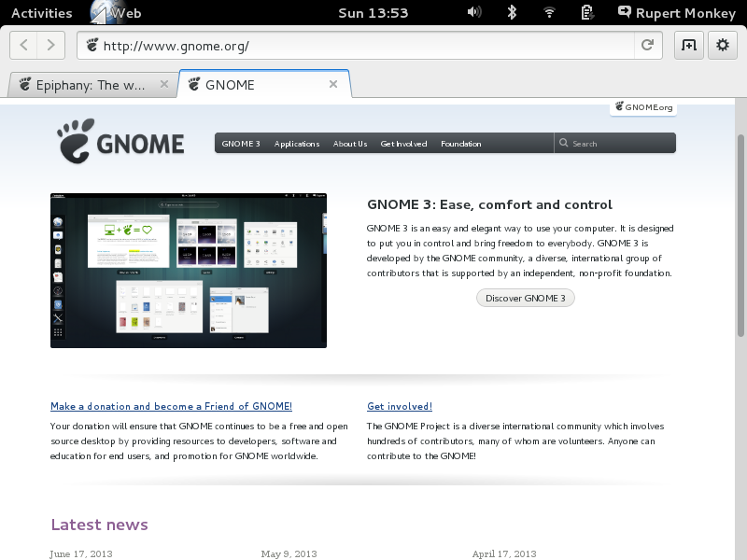Open the Get Involved navigation item
The height and width of the screenshot is (560, 747).
tap(403, 144)
